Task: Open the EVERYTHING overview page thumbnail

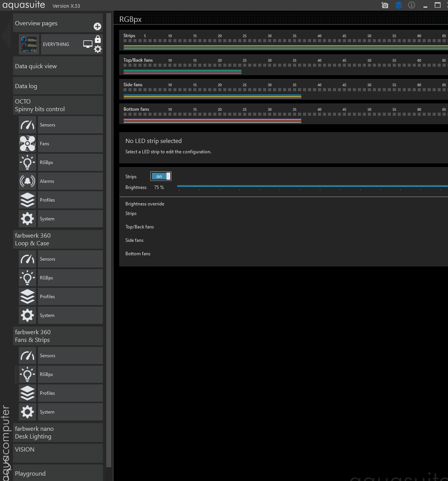Action: pyautogui.click(x=29, y=44)
